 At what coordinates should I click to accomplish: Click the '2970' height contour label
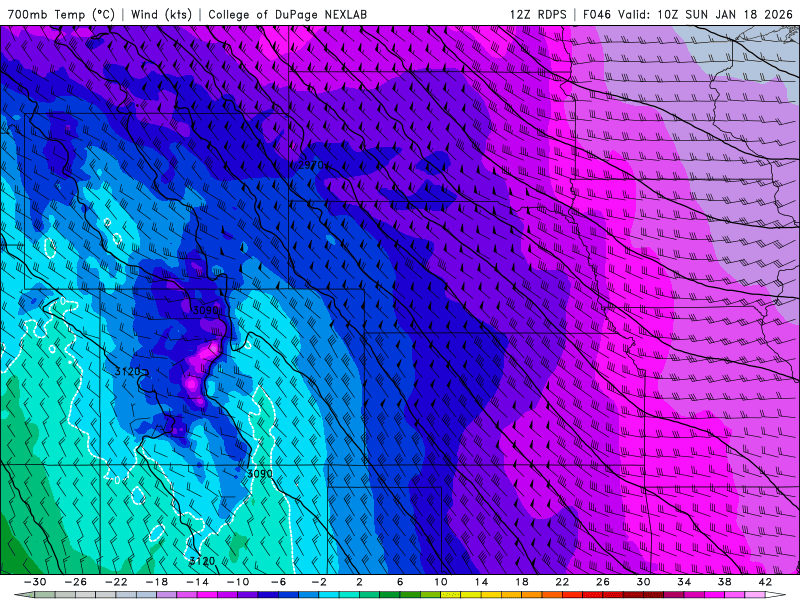pyautogui.click(x=311, y=165)
